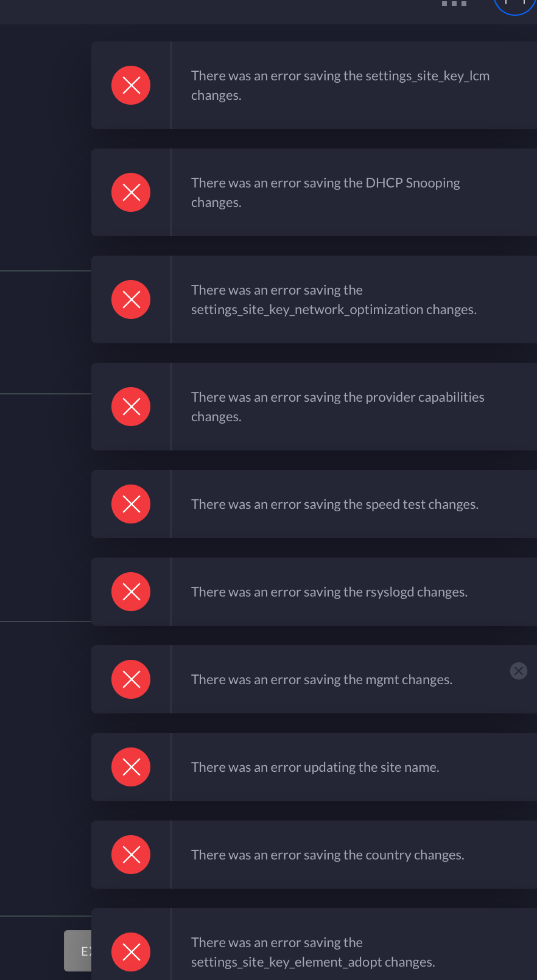The image size is (537, 980).
Task: Click the provider capabilities error icon
Action: (131, 407)
